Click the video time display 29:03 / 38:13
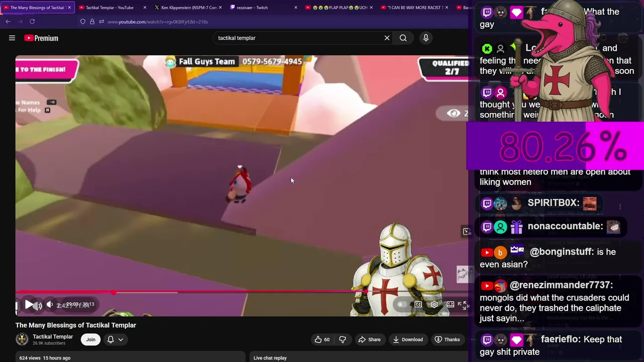Image resolution: width=644 pixels, height=362 pixels. pos(80,304)
